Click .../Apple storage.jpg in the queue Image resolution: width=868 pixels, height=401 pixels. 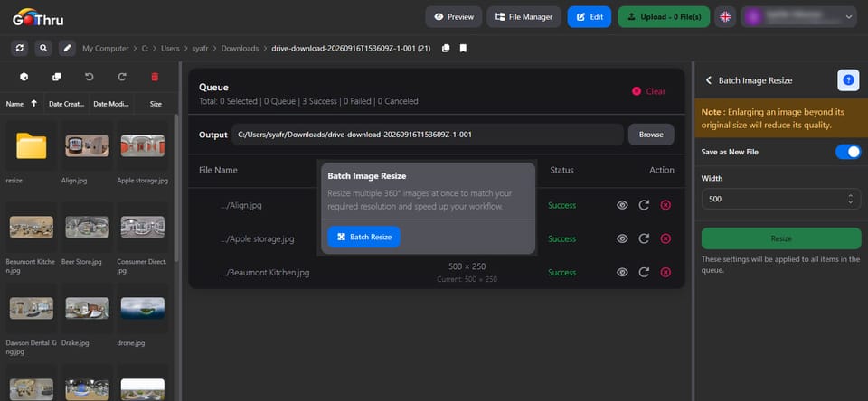(256, 239)
